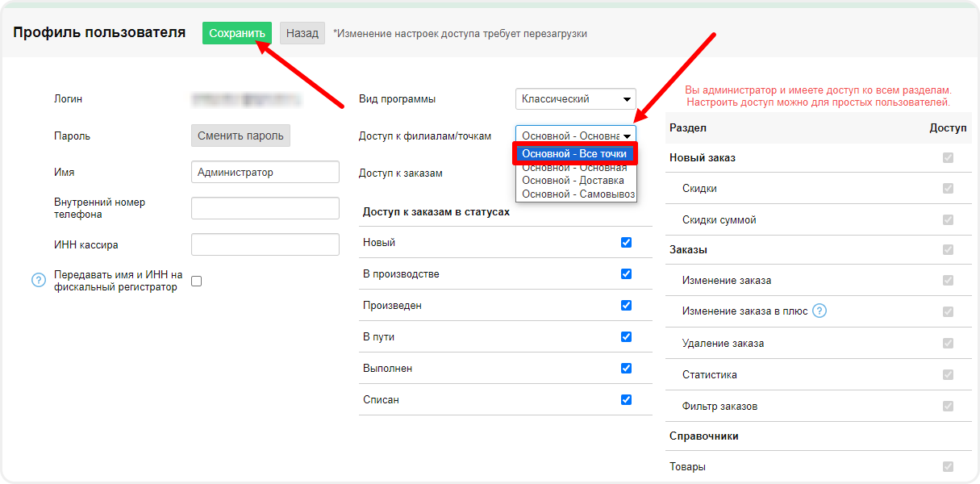Uncheck the Списан status checkbox
980x484 pixels.
(626, 400)
